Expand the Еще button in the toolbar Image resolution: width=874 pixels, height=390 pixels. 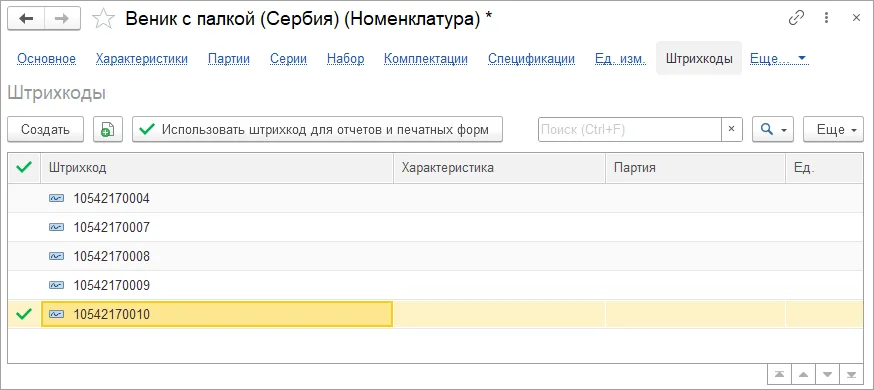coord(833,129)
